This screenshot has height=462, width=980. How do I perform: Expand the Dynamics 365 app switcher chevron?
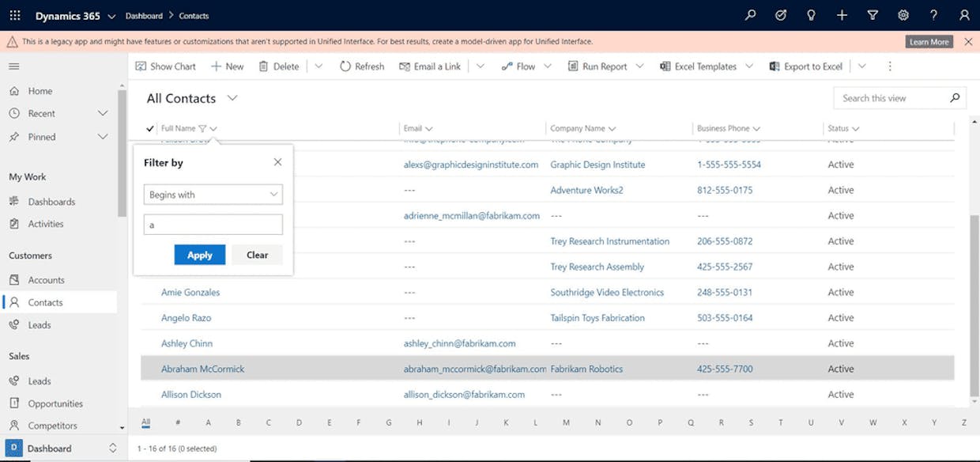[x=111, y=16]
